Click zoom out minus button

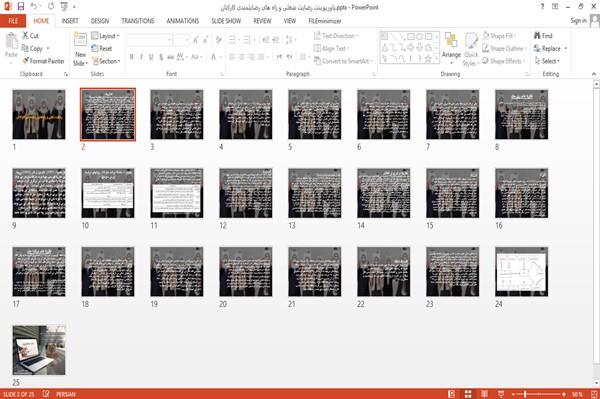click(x=514, y=394)
